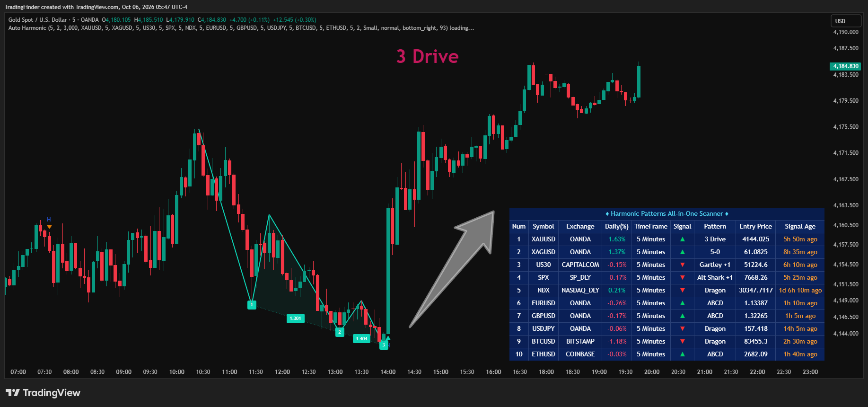Click the Signal Age column header
Screen dimensions: 868x407
pyautogui.click(x=800, y=227)
